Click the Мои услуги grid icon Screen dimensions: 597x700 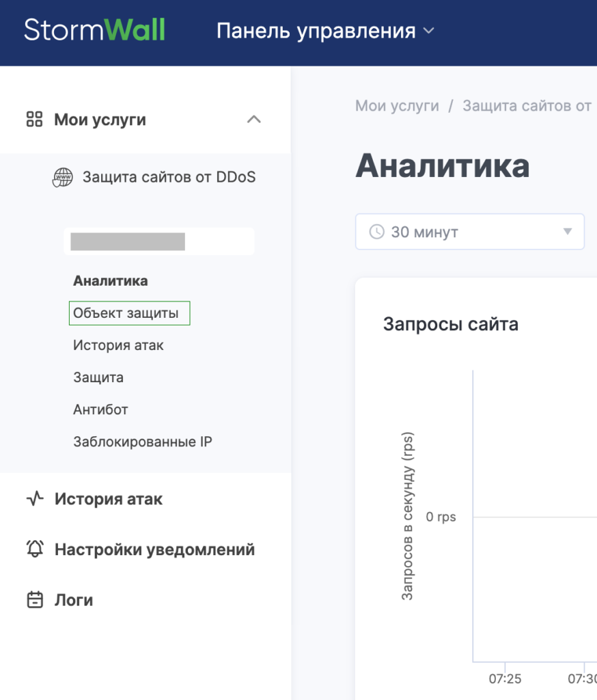coord(34,119)
